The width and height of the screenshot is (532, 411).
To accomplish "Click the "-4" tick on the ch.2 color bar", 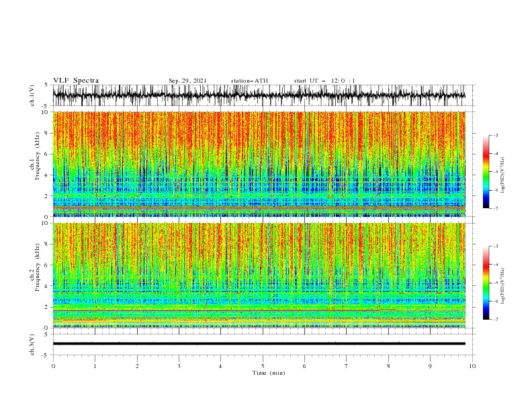I will [495, 265].
